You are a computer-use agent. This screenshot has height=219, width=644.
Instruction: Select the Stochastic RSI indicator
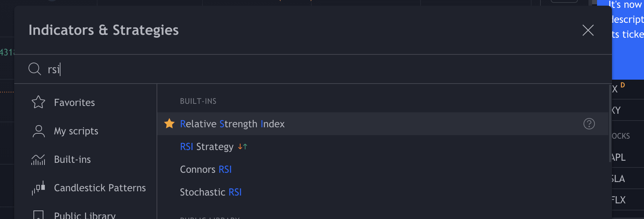tap(211, 192)
